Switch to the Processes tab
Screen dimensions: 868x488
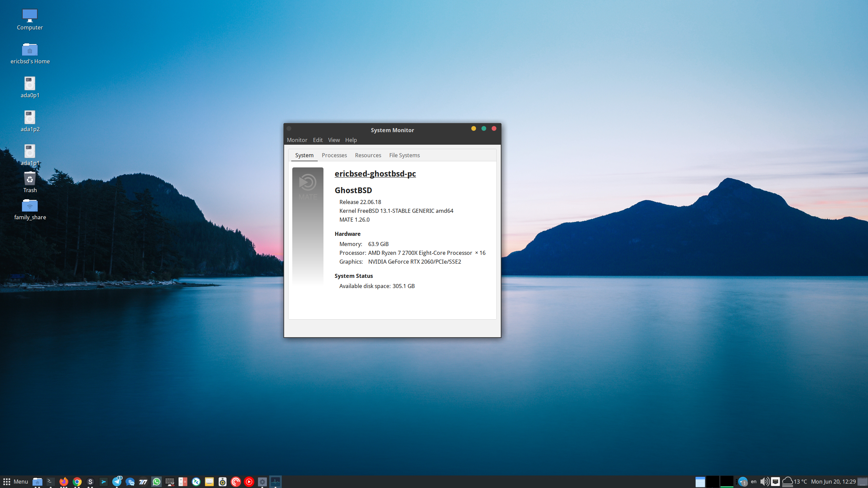click(x=334, y=155)
